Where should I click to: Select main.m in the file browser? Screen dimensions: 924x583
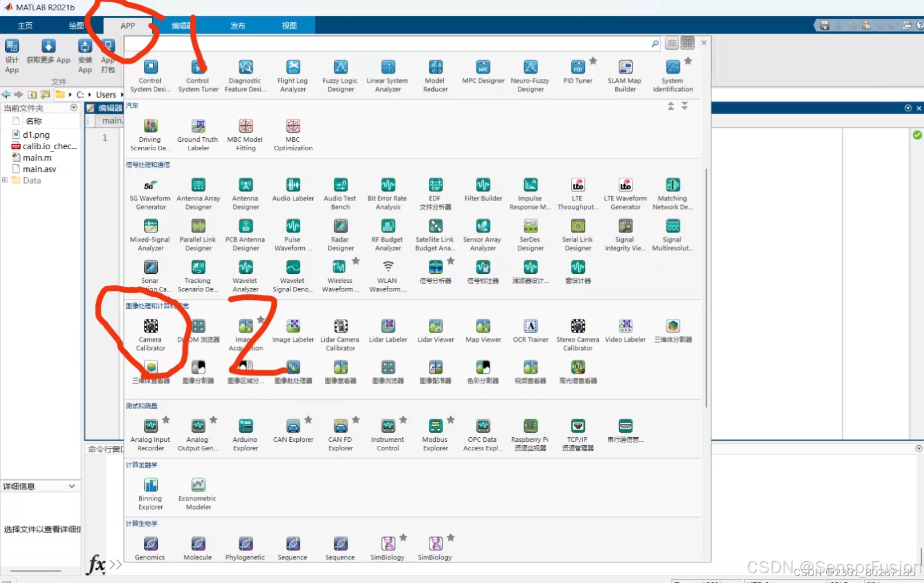(37, 158)
